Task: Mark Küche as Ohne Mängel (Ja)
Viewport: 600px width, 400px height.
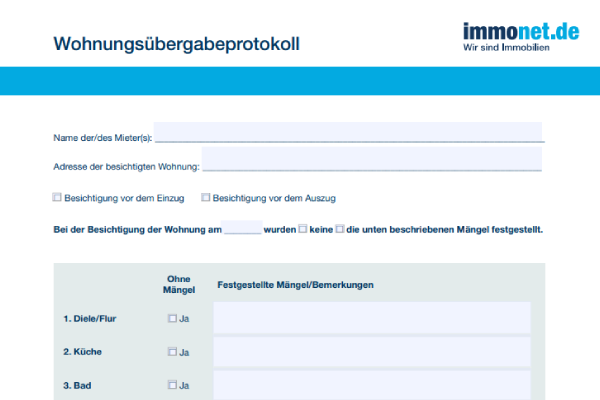Action: 172,352
